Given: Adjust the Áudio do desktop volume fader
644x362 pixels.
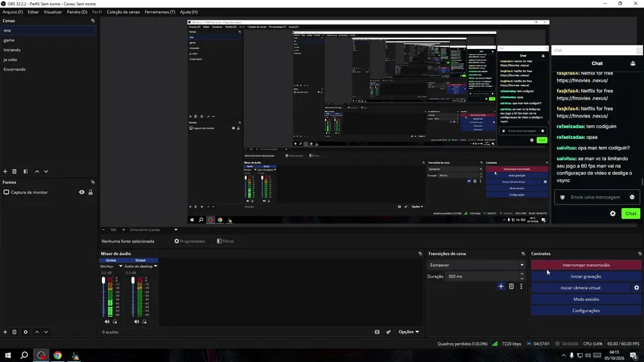Looking at the screenshot, I should (x=133, y=281).
